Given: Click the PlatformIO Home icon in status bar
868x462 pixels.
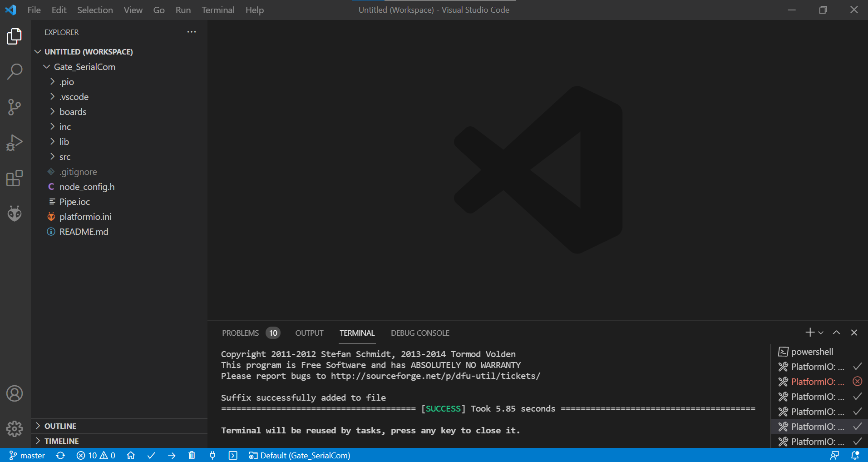Looking at the screenshot, I should (131, 455).
